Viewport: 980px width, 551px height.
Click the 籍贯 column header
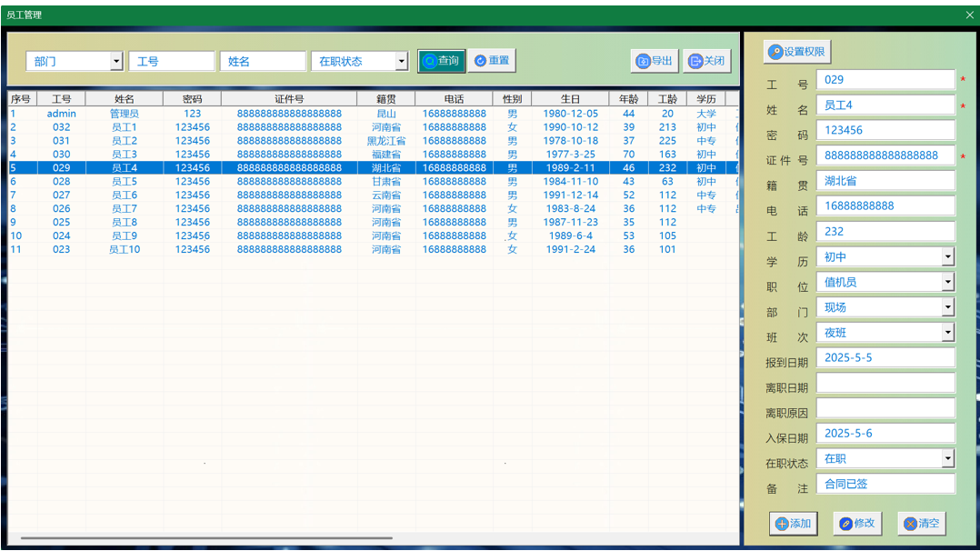(386, 99)
